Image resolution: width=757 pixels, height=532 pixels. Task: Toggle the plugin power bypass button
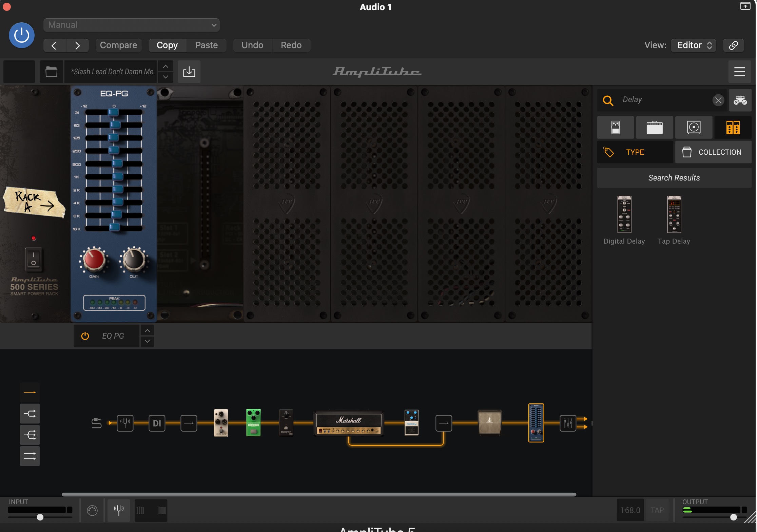tap(21, 35)
